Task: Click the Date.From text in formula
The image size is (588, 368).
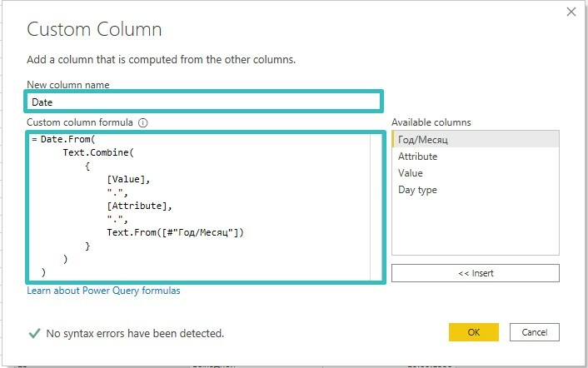Action: pos(66,139)
